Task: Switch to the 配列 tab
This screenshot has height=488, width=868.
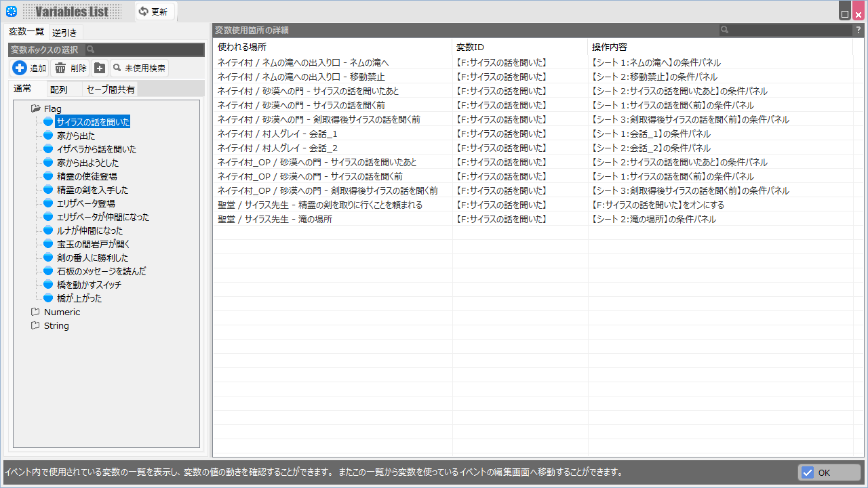Action: point(59,89)
